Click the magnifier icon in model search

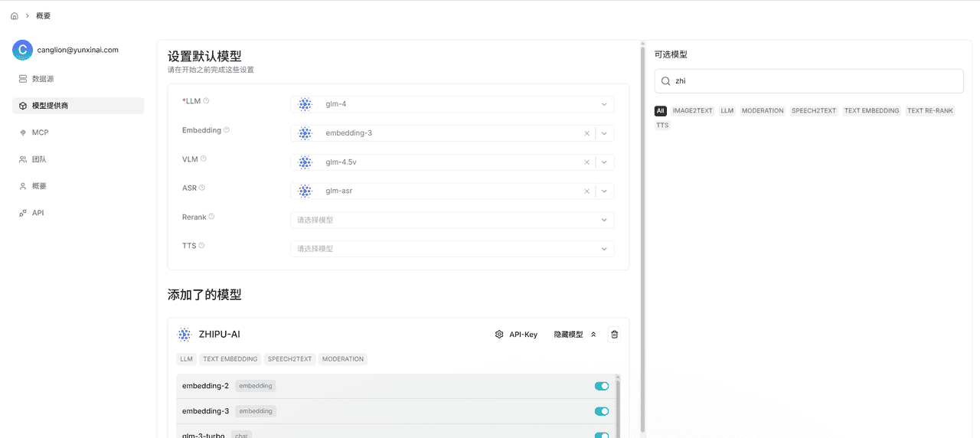click(666, 80)
